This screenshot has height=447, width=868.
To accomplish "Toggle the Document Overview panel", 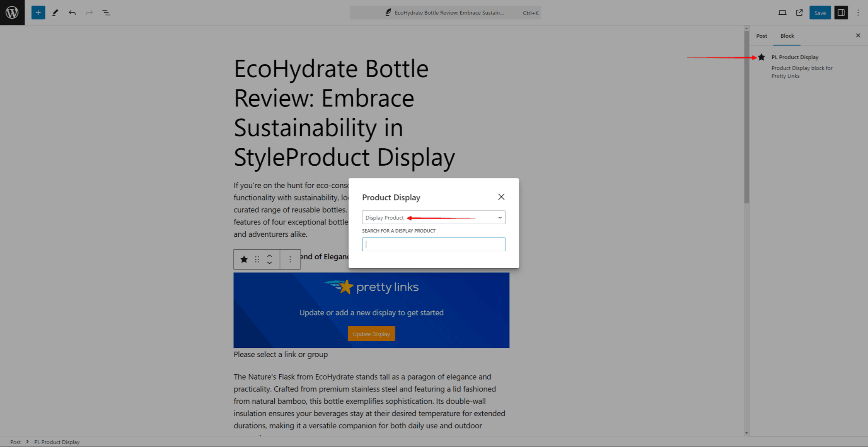I will coord(106,12).
